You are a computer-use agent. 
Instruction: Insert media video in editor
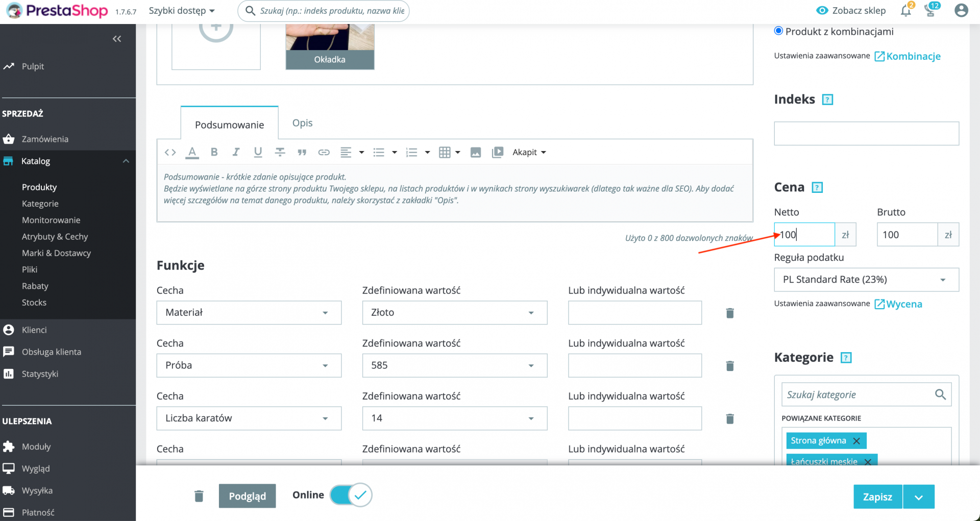tap(498, 152)
